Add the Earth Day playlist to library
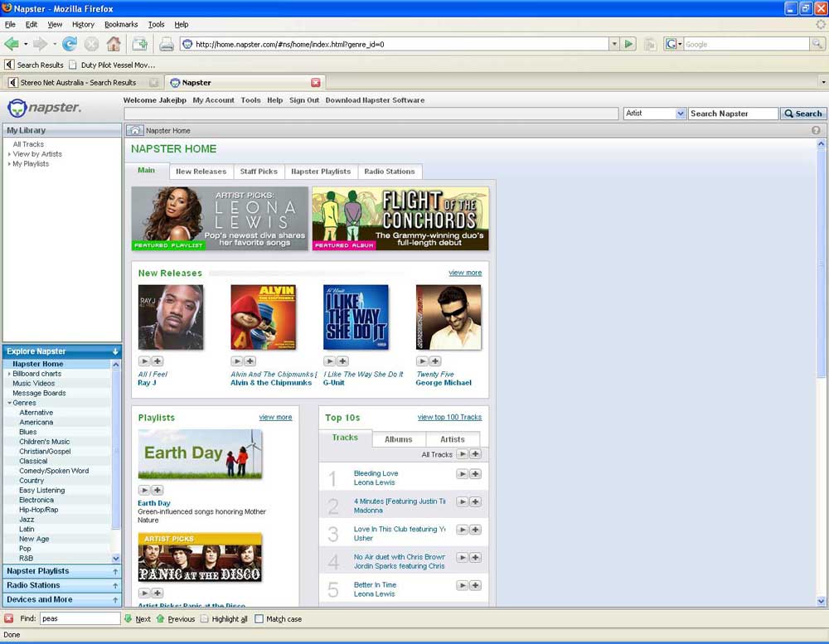The image size is (829, 644). coord(157,490)
